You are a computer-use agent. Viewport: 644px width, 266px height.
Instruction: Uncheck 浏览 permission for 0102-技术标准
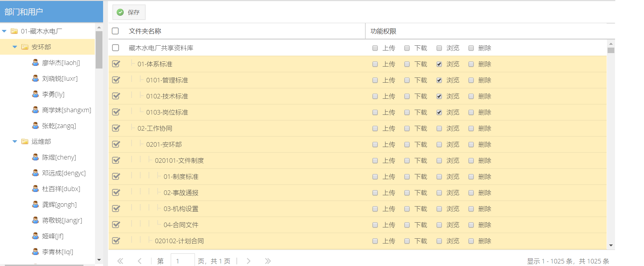[439, 96]
